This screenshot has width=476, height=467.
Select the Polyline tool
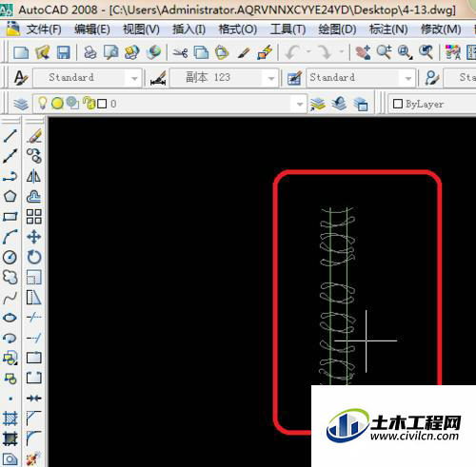[x=10, y=176]
